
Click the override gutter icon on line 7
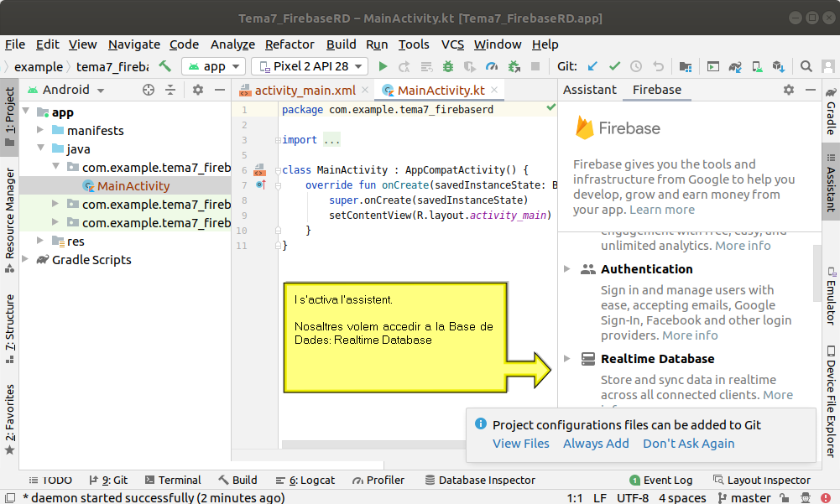pos(261,184)
